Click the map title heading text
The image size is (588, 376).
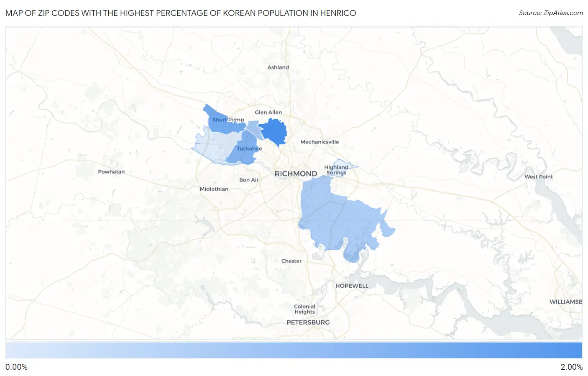tap(181, 13)
